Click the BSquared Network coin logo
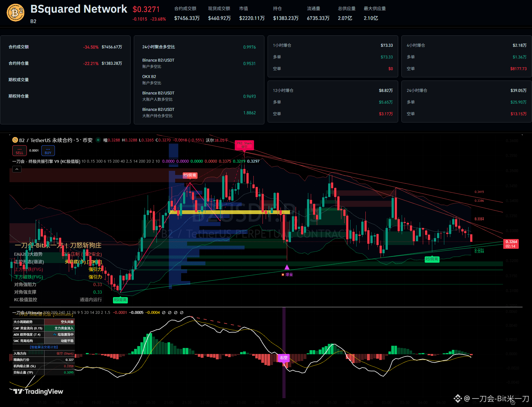This screenshot has height=407, width=532. [15, 13]
